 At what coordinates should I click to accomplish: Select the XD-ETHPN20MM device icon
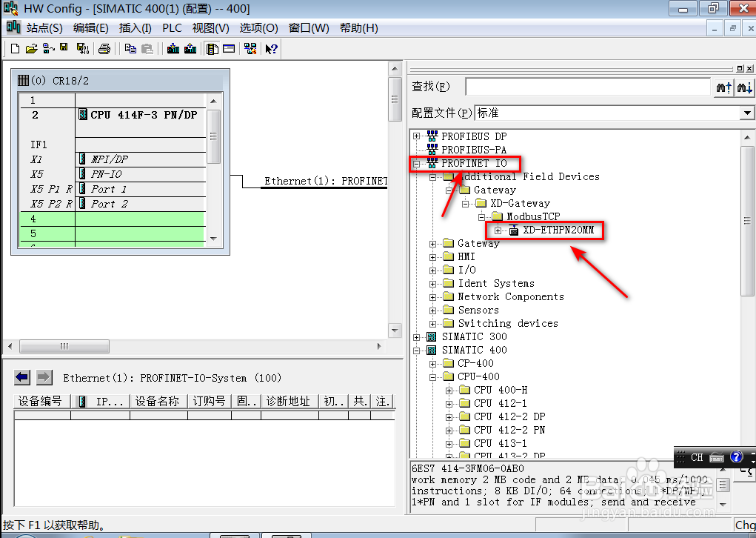tap(513, 230)
